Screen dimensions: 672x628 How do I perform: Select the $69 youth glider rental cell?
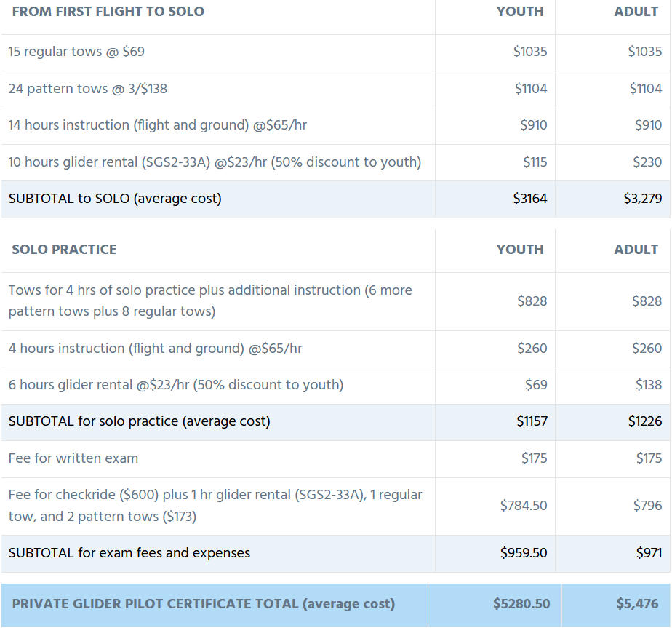tap(536, 385)
